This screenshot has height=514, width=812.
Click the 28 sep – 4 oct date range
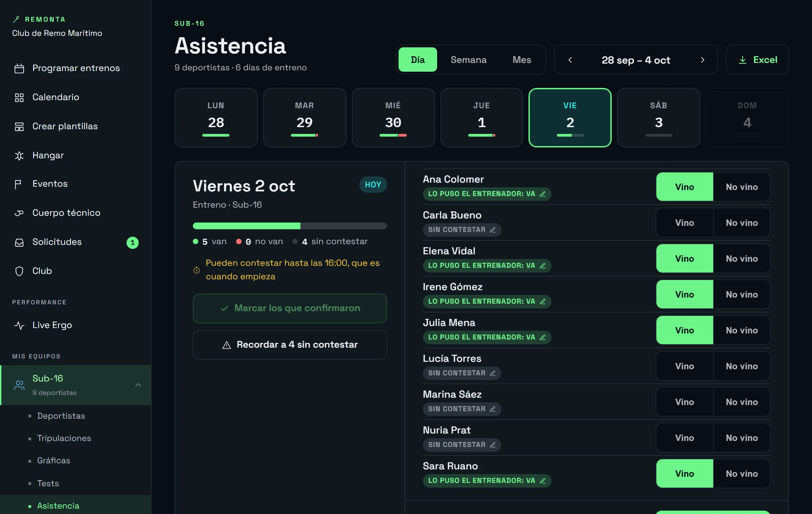636,60
